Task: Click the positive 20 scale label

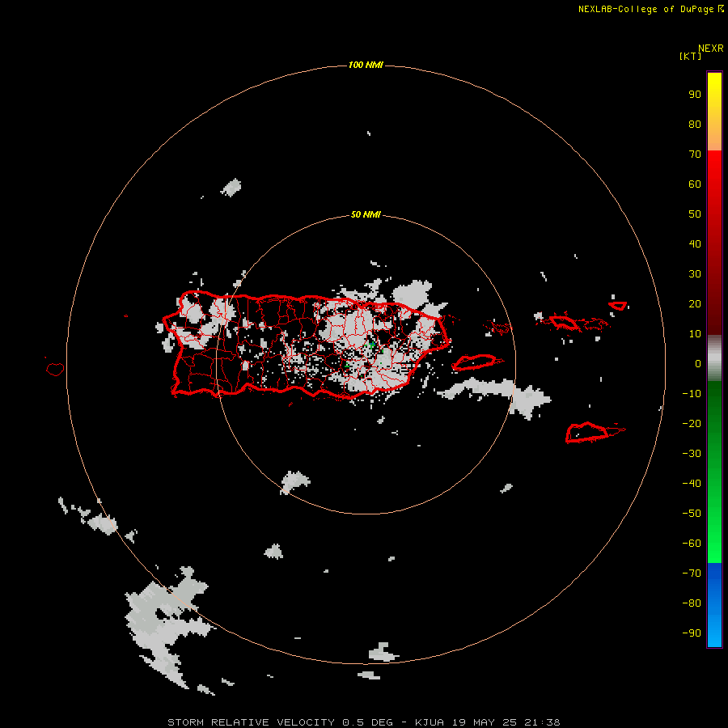Action: point(695,304)
